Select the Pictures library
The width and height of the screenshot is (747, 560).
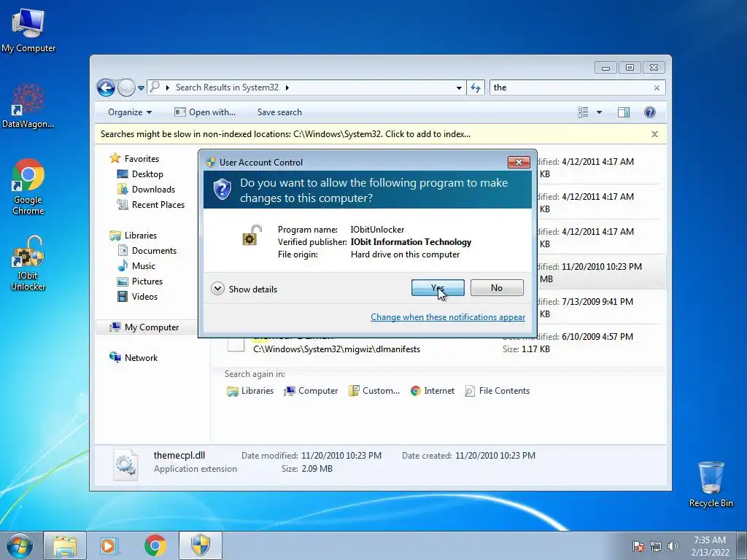[x=140, y=281]
